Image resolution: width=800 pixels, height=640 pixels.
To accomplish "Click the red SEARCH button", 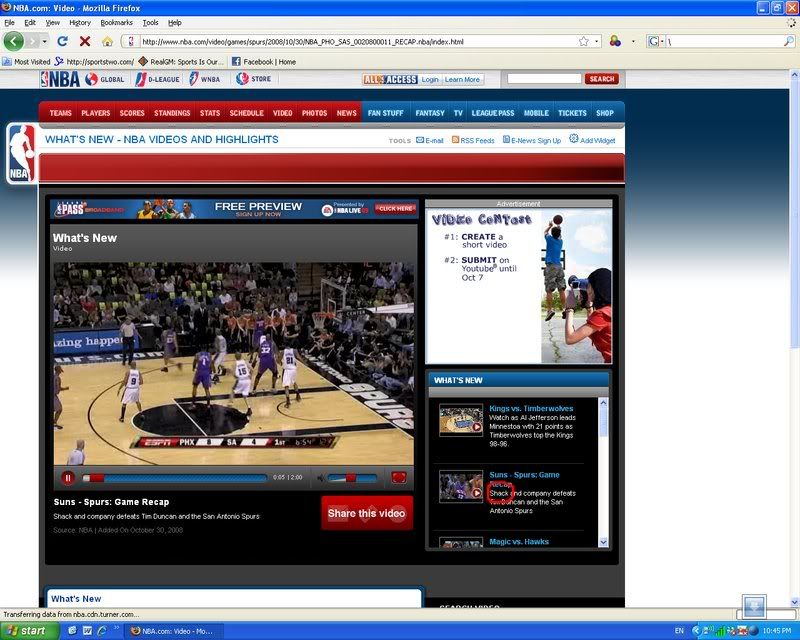I will pyautogui.click(x=602, y=79).
